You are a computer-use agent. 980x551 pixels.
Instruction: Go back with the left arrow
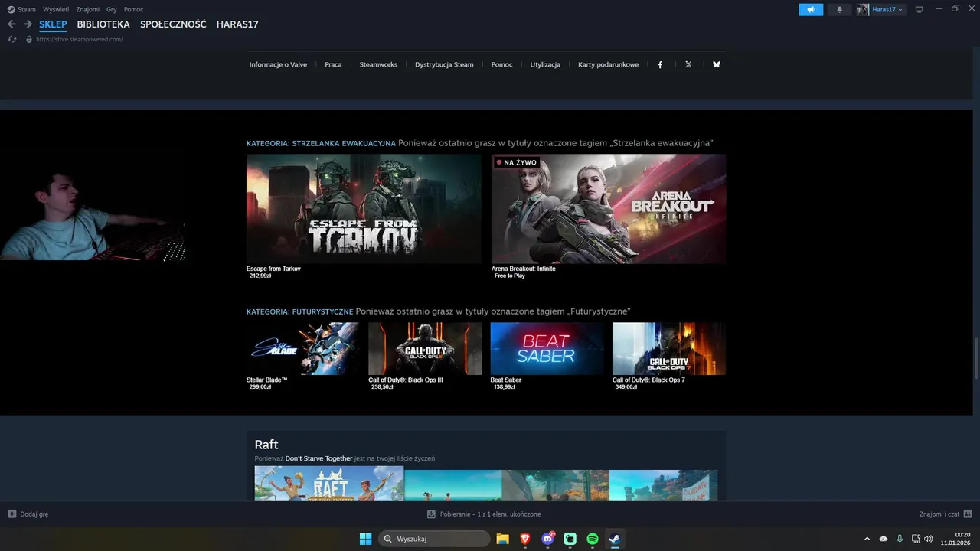11,24
